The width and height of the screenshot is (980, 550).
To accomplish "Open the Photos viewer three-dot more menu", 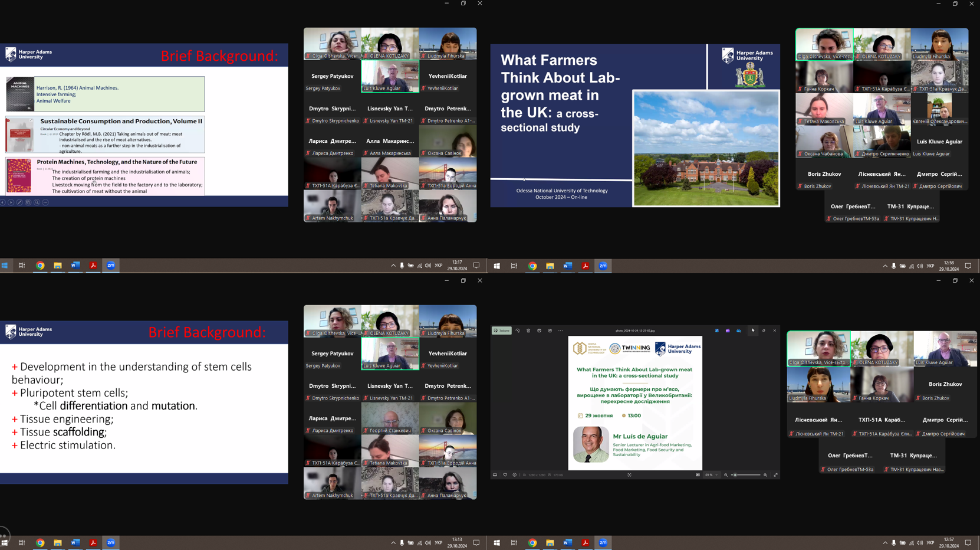I will pyautogui.click(x=560, y=330).
